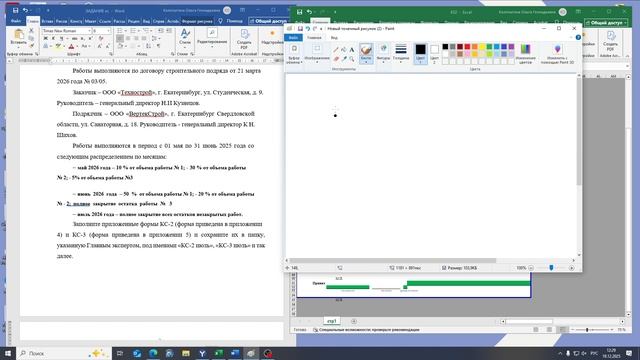Switch to Home tab in Paint
The height and width of the screenshot is (360, 640).
pyautogui.click(x=314, y=38)
